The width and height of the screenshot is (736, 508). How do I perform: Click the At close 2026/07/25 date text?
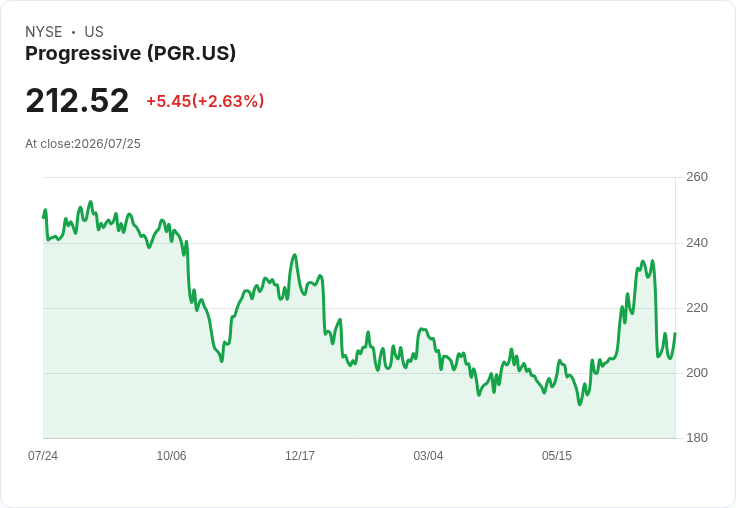point(83,144)
